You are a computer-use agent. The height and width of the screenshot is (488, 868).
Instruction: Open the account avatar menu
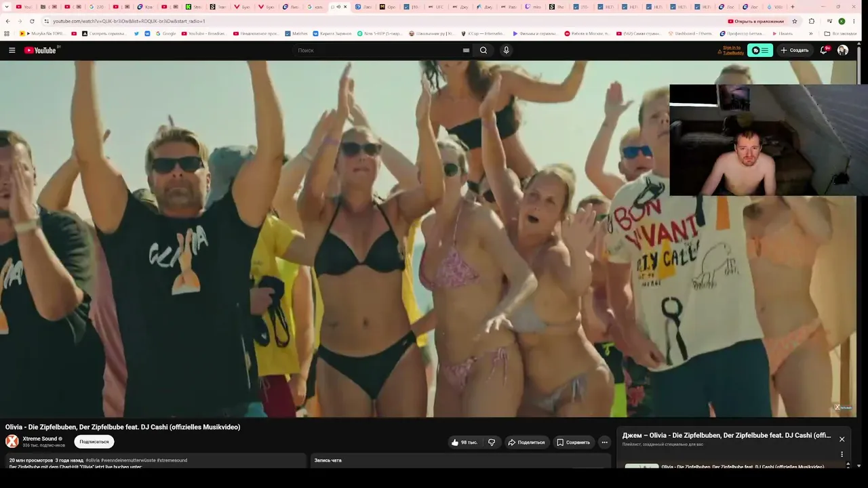pos(843,50)
